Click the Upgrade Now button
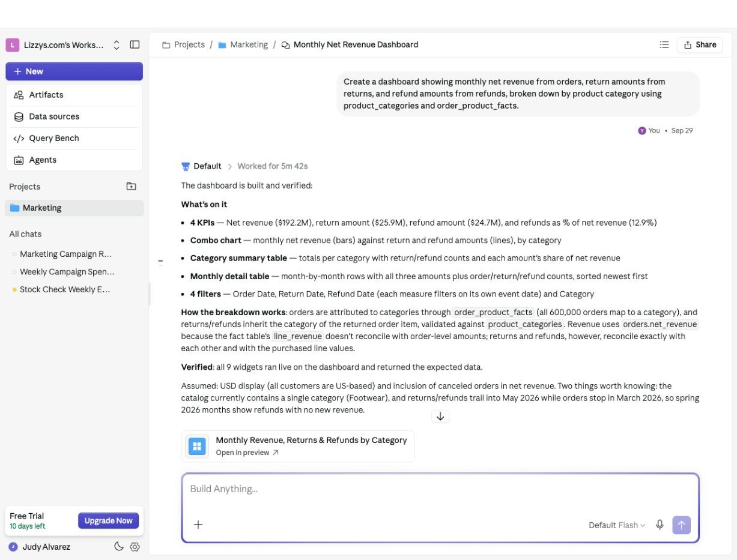 click(x=109, y=520)
